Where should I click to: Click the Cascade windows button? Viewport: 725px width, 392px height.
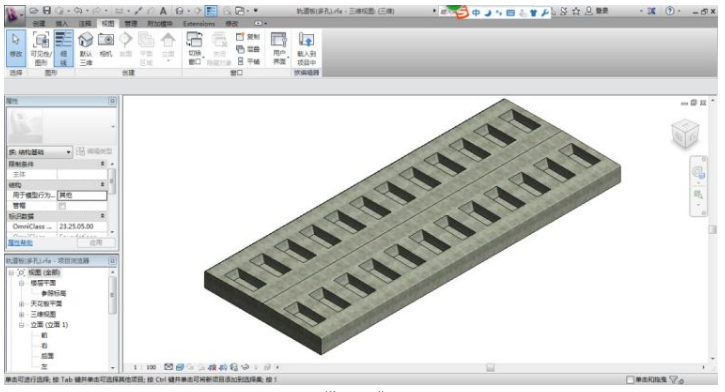click(x=248, y=49)
